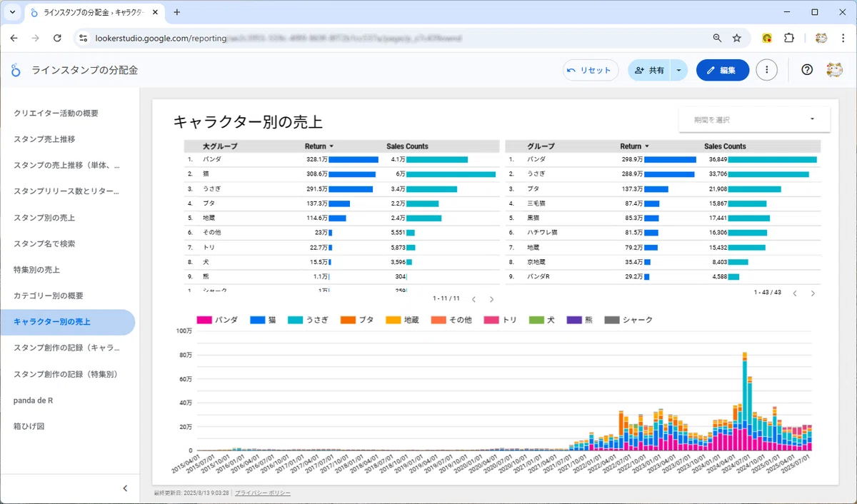Click the リセット button

click(591, 70)
